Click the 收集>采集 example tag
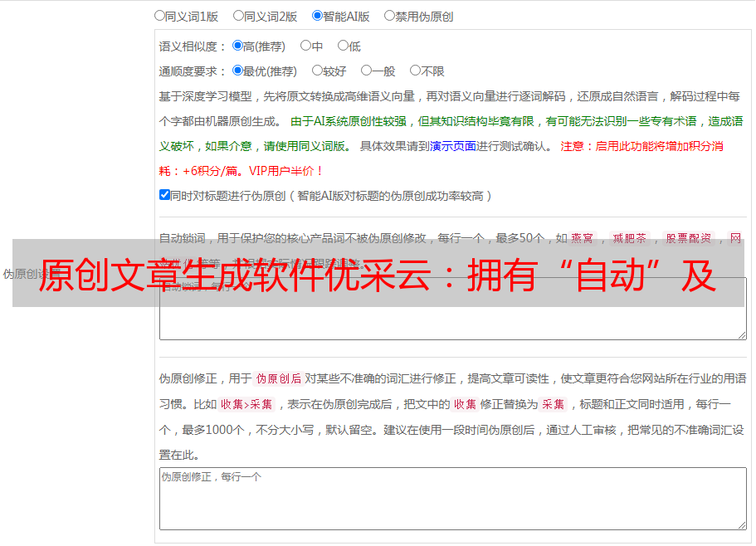The height and width of the screenshot is (546, 756). coord(246,404)
